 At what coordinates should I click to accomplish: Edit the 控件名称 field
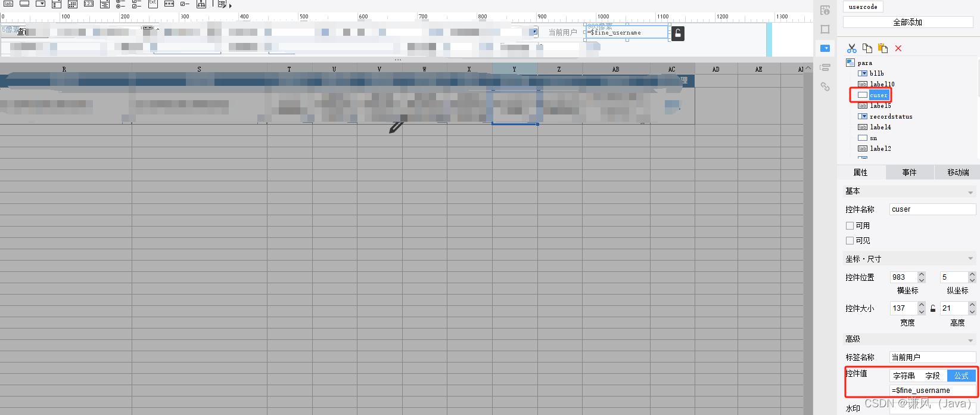(x=932, y=209)
